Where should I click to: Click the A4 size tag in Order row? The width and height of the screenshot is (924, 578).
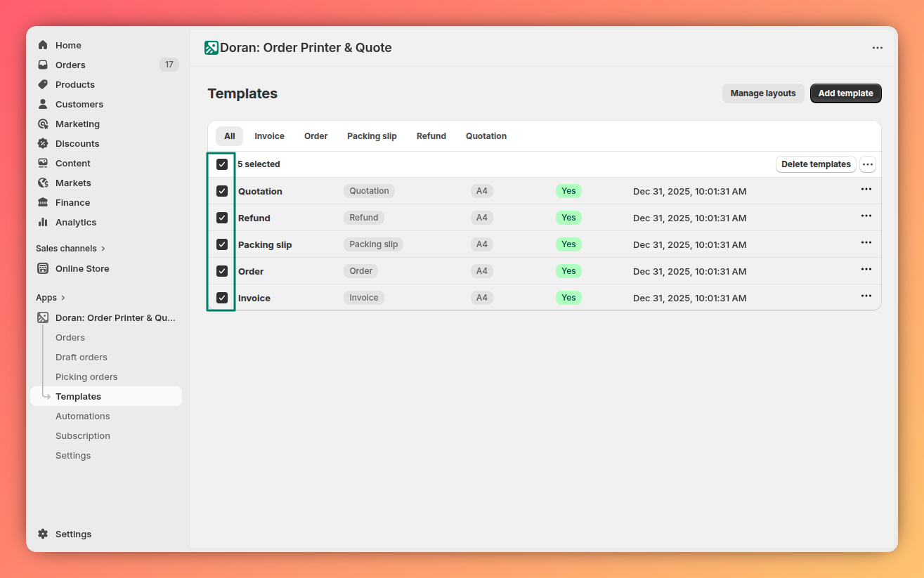[482, 271]
